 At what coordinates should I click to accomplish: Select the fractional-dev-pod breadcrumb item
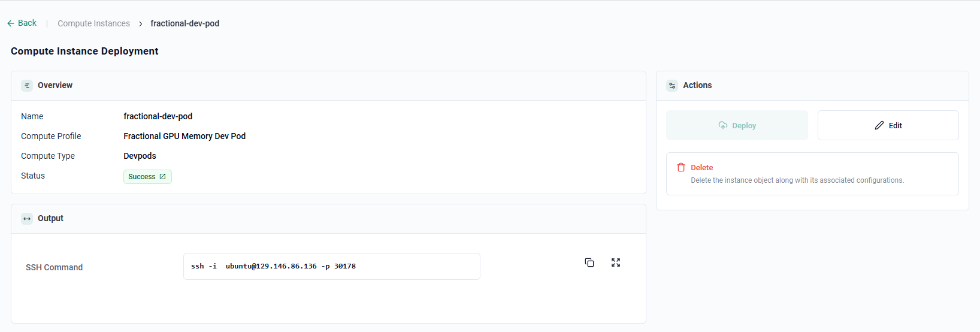point(184,23)
